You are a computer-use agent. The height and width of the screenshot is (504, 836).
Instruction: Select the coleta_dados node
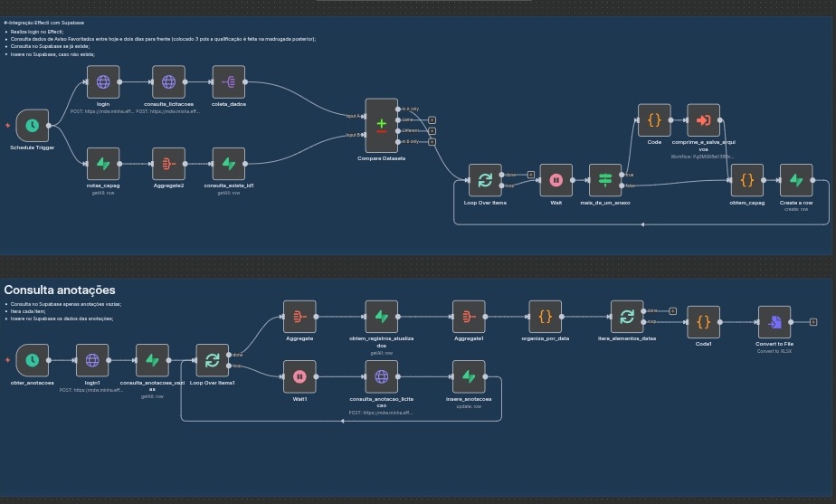229,81
